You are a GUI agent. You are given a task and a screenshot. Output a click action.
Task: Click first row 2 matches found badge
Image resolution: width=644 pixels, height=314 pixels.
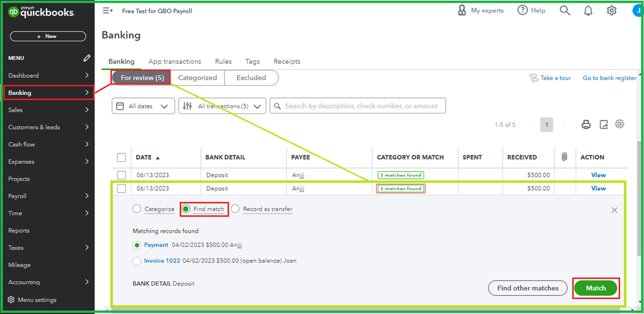401,175
